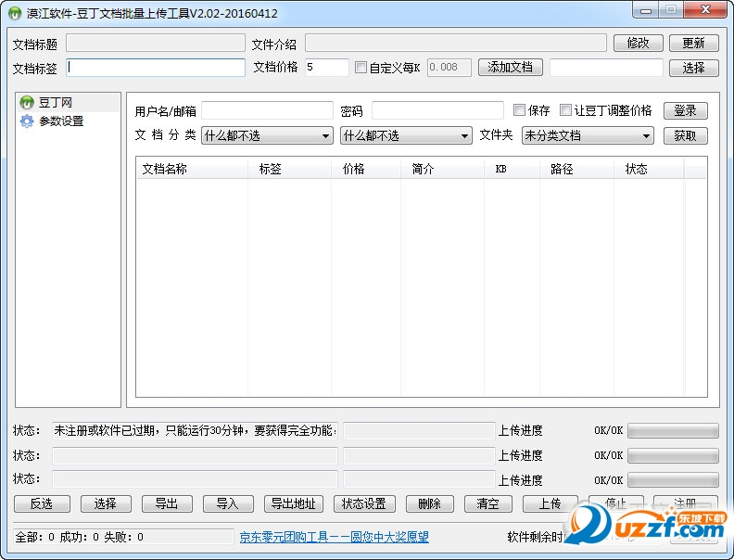Toggle the 保存 checkbox
734x560 pixels.
click(x=519, y=110)
